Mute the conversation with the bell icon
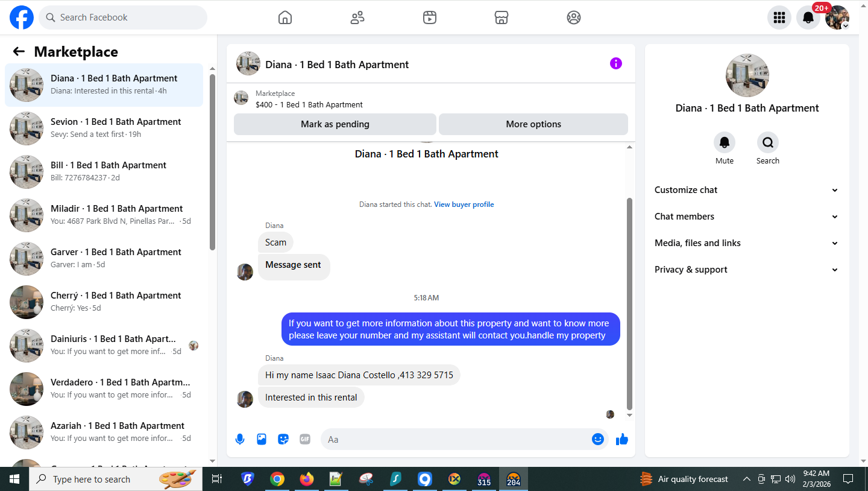 725,143
